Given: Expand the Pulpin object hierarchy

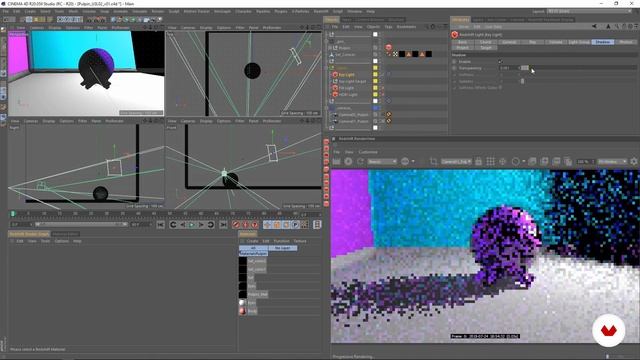Looking at the screenshot, I should point(330,48).
